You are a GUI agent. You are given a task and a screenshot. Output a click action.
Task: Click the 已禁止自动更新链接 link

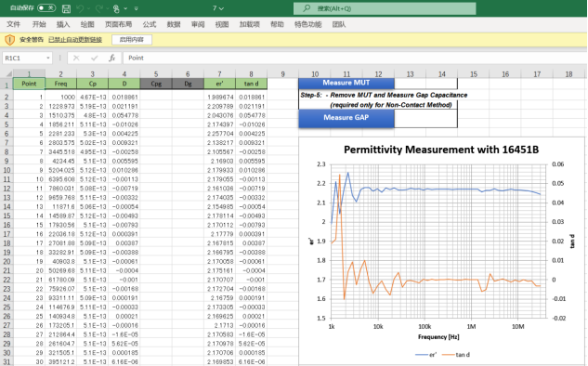pos(75,40)
